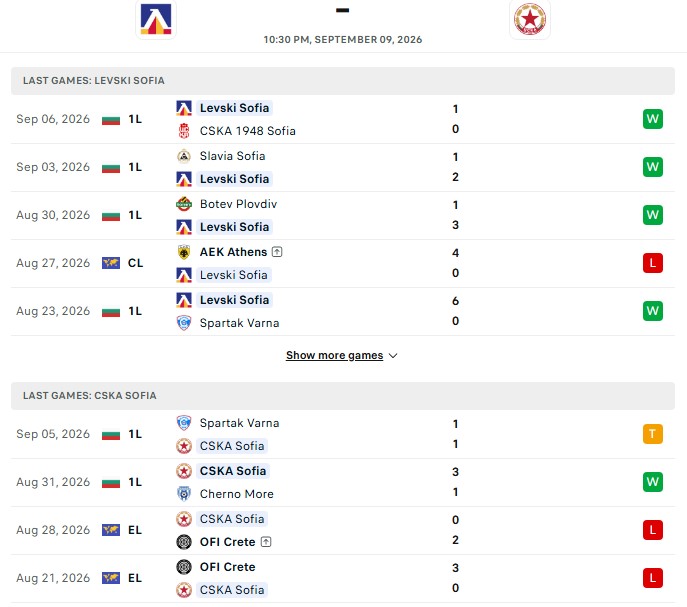Click the advancement arrow icon beside AEK Athens
The image size is (687, 607).
tap(277, 252)
